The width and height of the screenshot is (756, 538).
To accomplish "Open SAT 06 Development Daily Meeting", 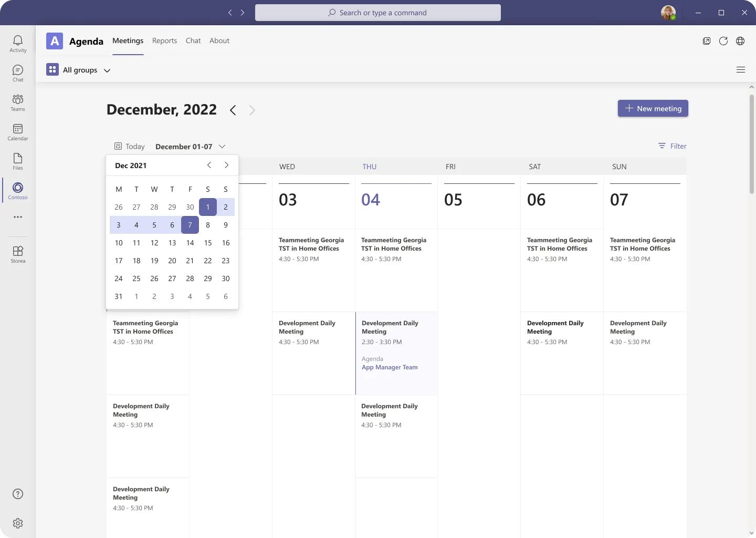I will pos(562,353).
